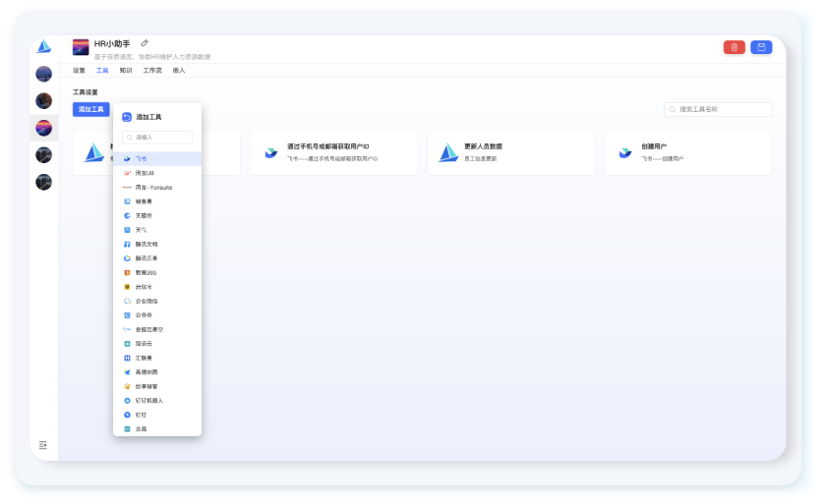Click the blue save icon button
This screenshot has height=504, width=824.
[x=761, y=47]
